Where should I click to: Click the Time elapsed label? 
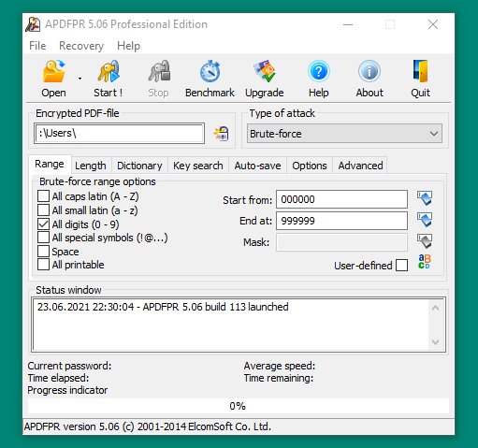pos(58,378)
